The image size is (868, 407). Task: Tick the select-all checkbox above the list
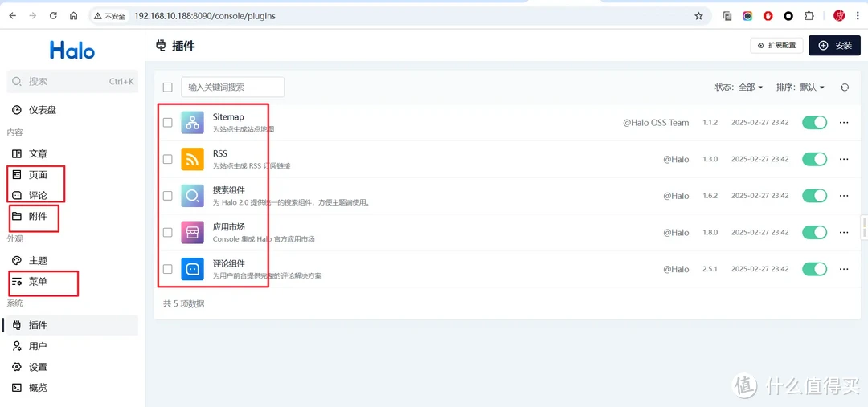coord(167,88)
